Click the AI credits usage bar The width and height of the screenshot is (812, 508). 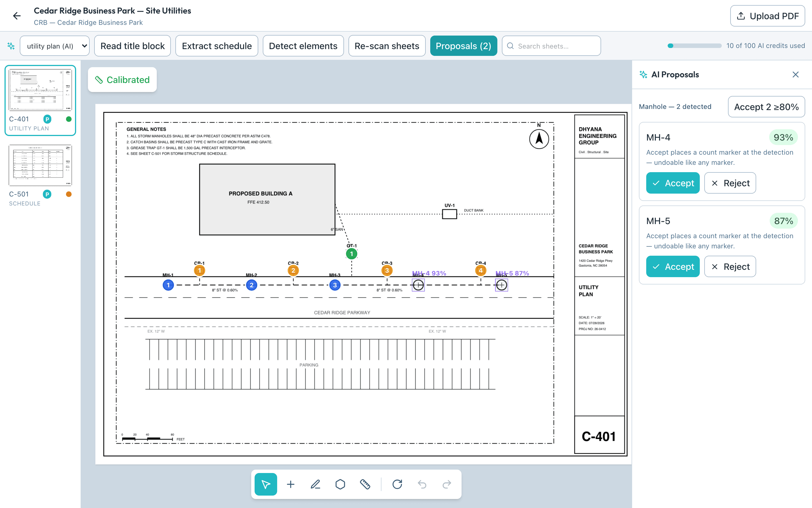694,46
